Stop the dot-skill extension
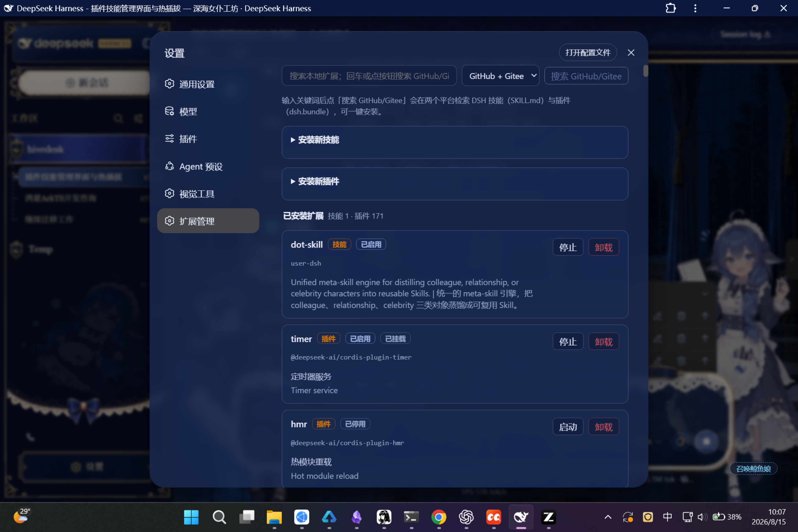Screen dimensions: 798x532 point(568,247)
